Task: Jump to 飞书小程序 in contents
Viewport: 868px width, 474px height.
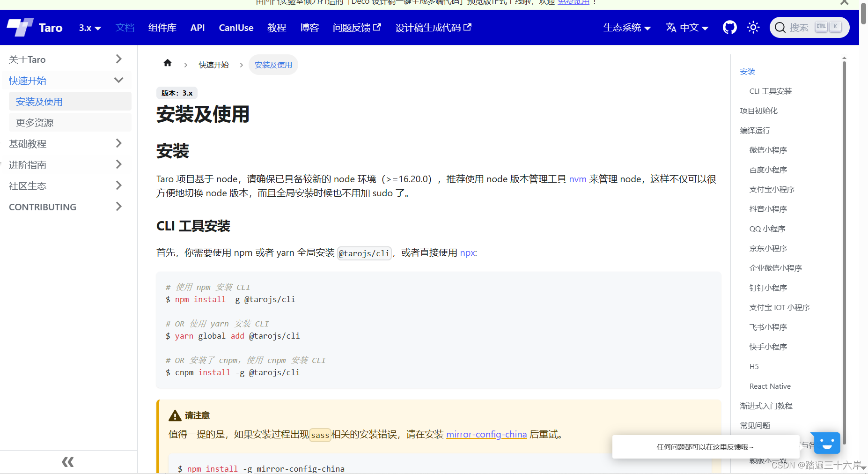Action: (768, 327)
